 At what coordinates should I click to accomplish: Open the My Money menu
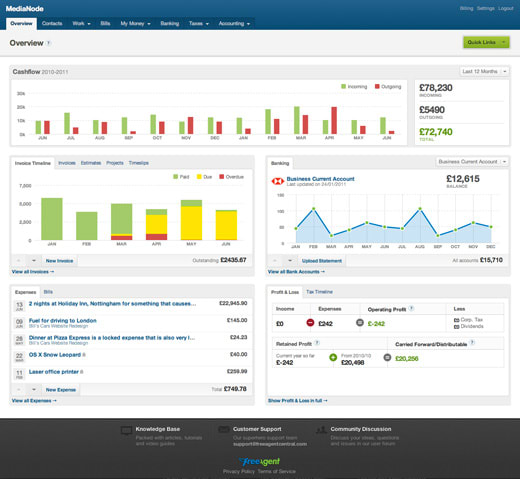135,24
